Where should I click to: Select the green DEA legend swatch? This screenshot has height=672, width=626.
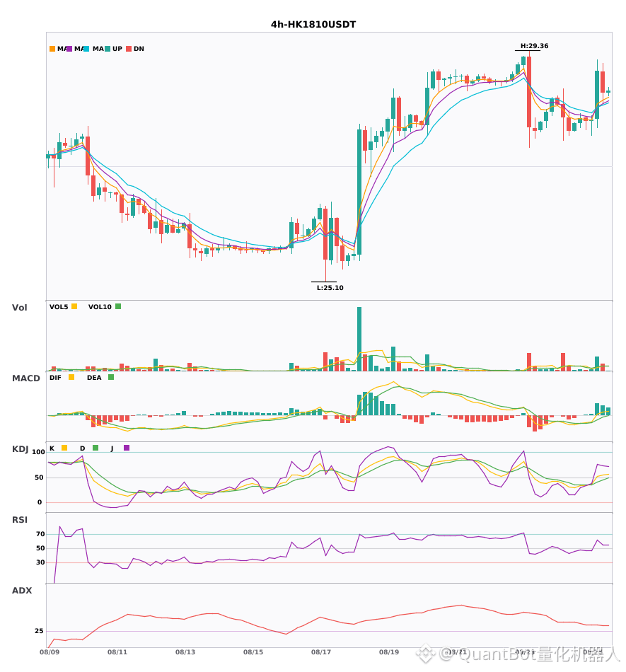tap(111, 377)
